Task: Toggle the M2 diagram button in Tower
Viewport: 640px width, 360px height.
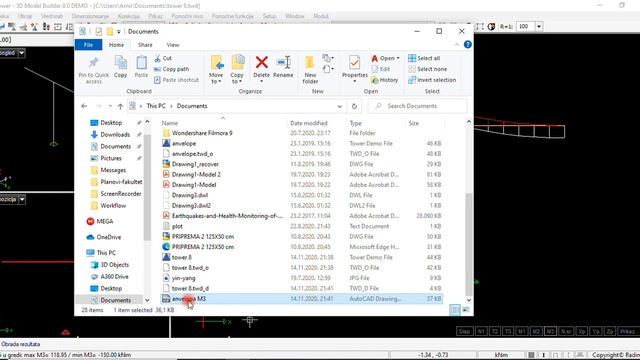Action: tap(536, 331)
